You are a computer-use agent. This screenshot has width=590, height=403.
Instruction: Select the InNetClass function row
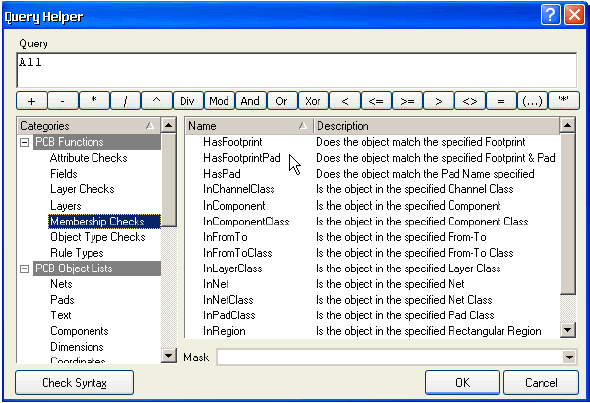click(x=373, y=300)
